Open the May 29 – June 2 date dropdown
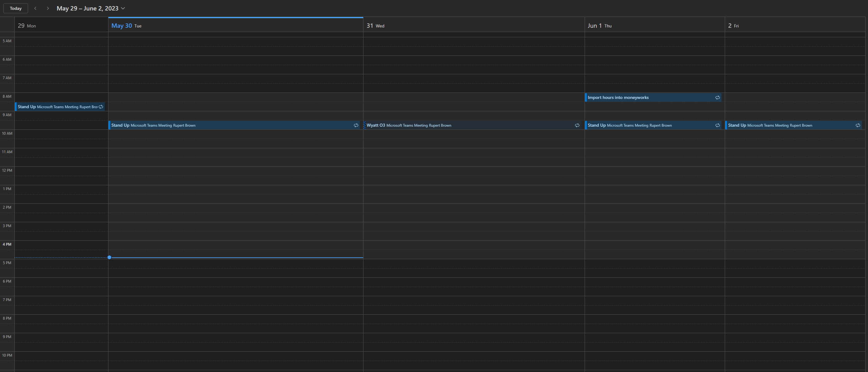This screenshot has height=372, width=868. [123, 8]
